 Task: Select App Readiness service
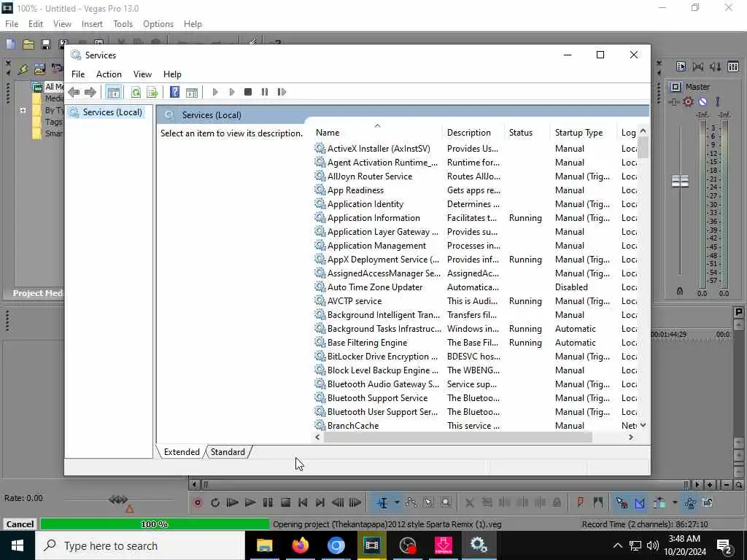[355, 190]
